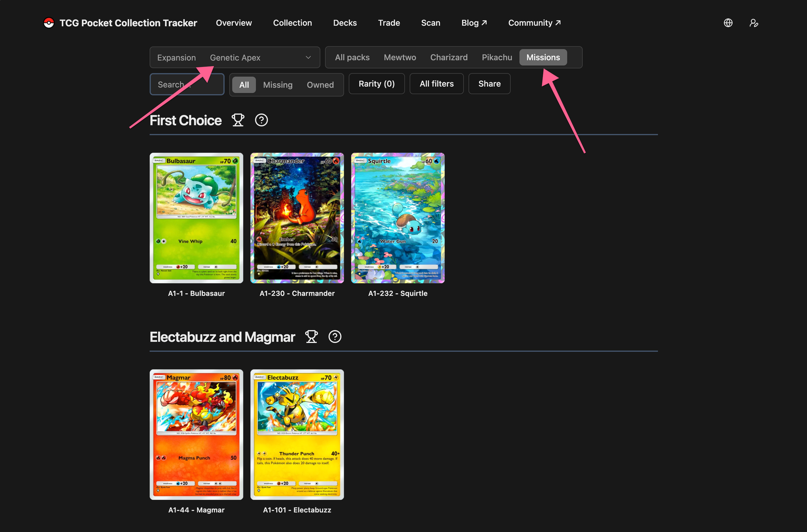The image size is (807, 532).
Task: Select the Missing filter toggle
Action: point(278,85)
